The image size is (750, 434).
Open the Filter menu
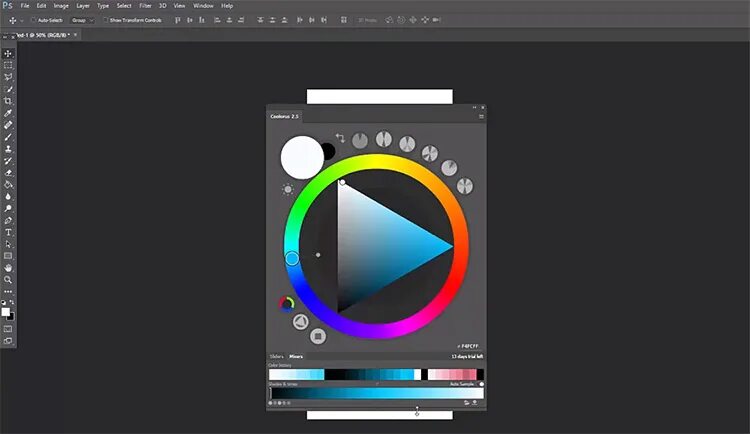[145, 6]
